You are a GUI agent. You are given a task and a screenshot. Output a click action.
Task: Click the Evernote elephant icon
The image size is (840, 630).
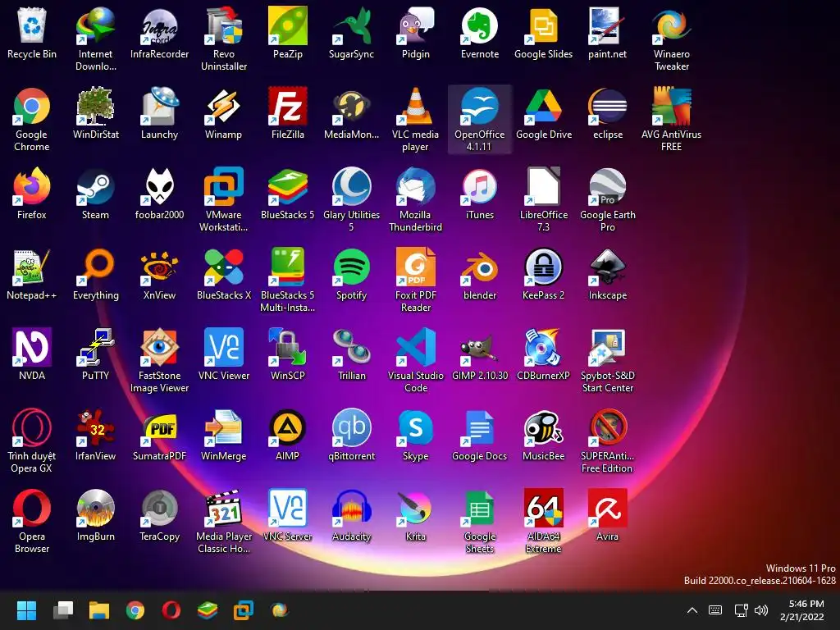[479, 27]
